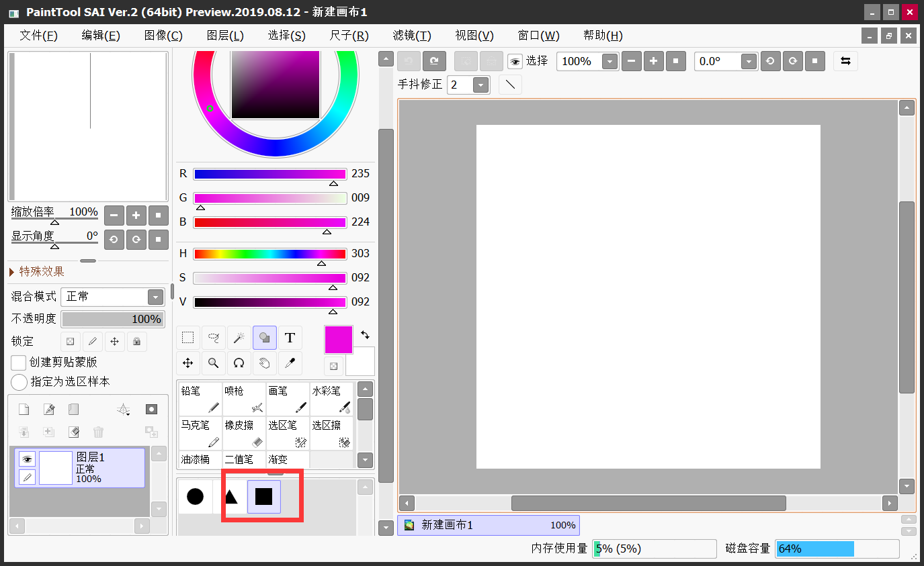Pick the 水彩笔 watercolor brush
Screen dimensions: 924x566
pyautogui.click(x=331, y=399)
